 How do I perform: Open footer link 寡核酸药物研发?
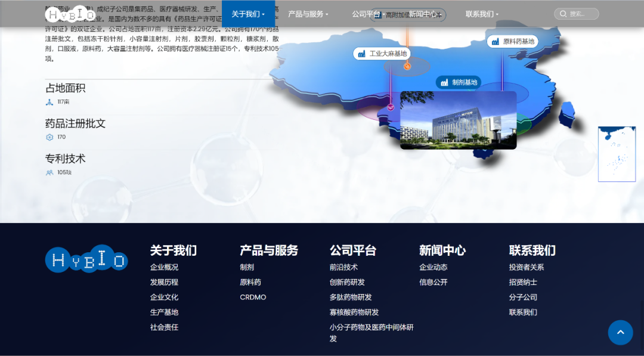[x=354, y=312]
